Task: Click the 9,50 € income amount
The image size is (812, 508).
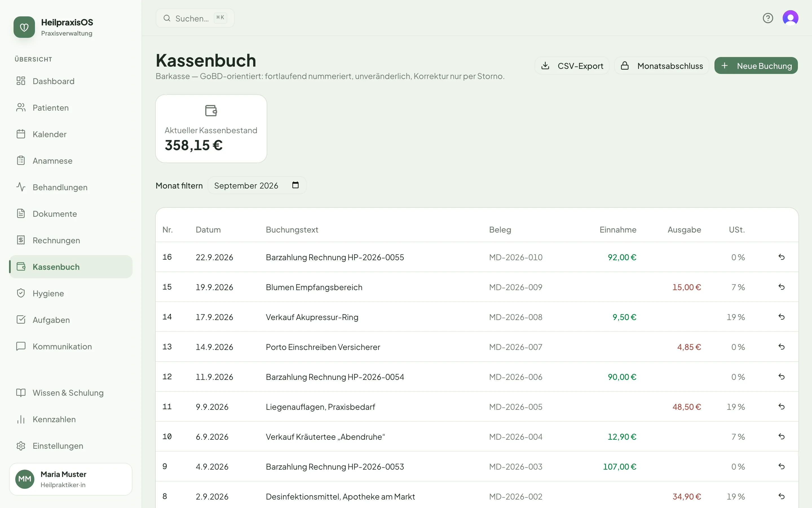Action: coord(624,317)
